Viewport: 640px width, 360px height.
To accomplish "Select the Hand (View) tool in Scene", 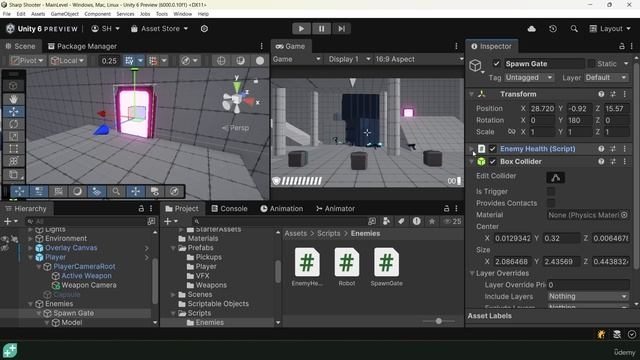I will pos(13,99).
